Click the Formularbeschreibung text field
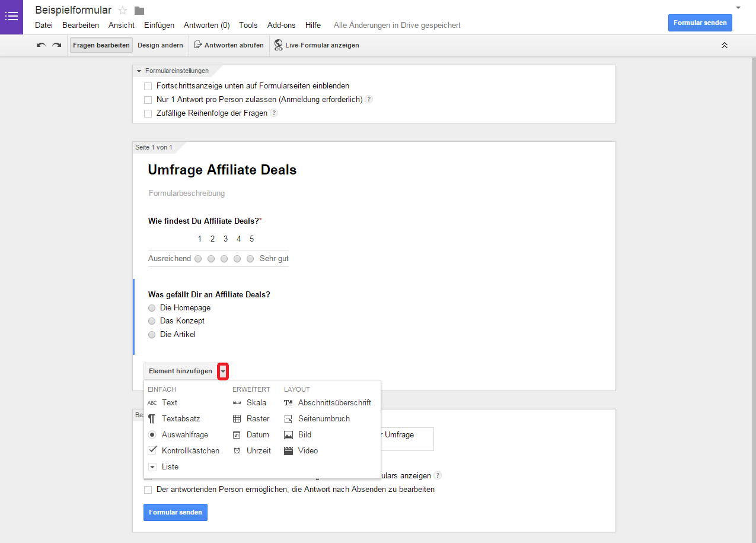The width and height of the screenshot is (756, 543). pos(187,193)
